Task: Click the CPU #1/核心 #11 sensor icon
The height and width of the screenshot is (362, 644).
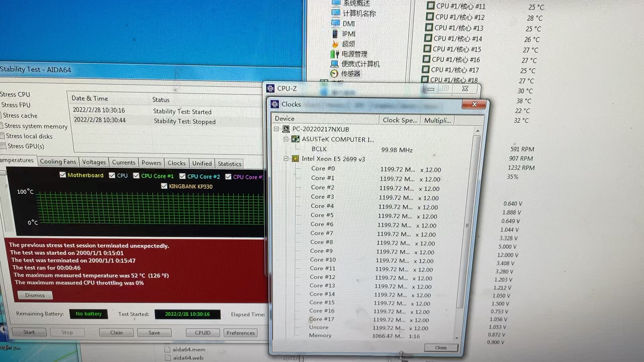Action: tap(431, 5)
